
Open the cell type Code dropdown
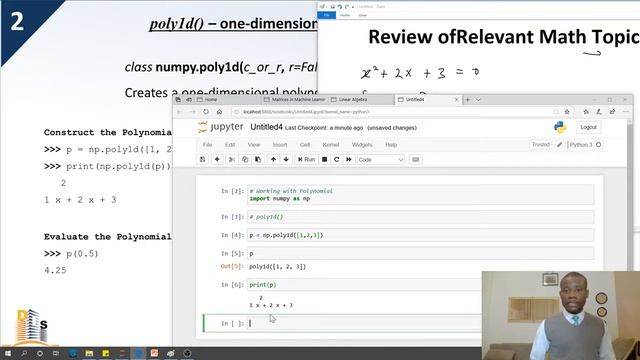380,160
